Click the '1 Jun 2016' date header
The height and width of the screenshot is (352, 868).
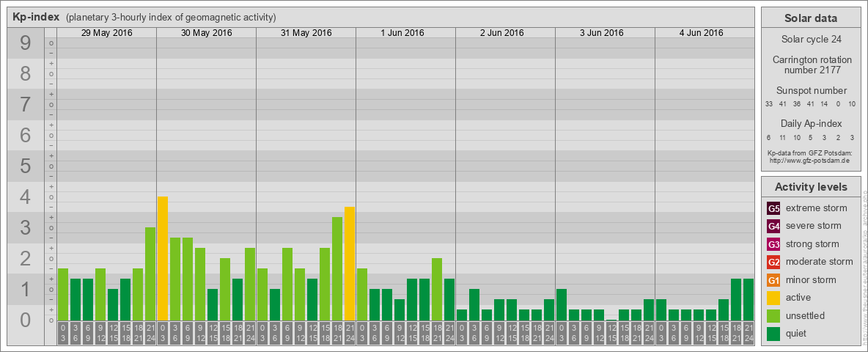tap(402, 33)
